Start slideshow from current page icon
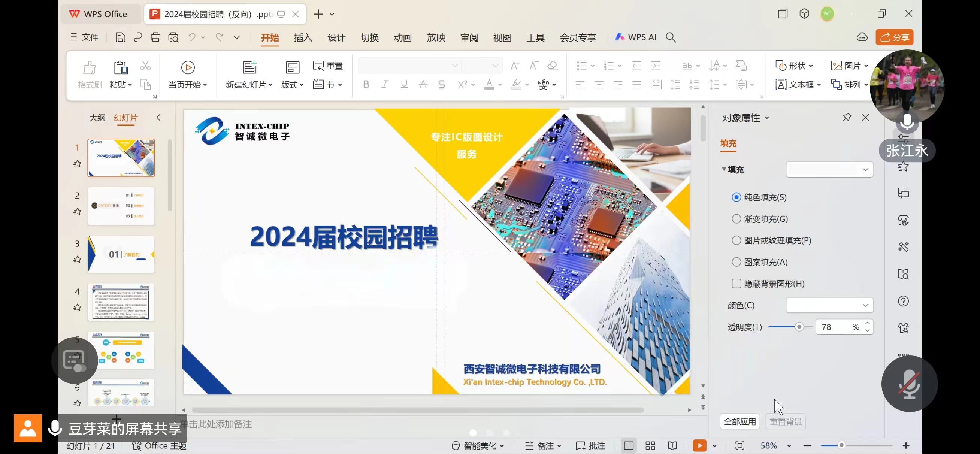Image resolution: width=980 pixels, height=454 pixels. click(x=188, y=67)
